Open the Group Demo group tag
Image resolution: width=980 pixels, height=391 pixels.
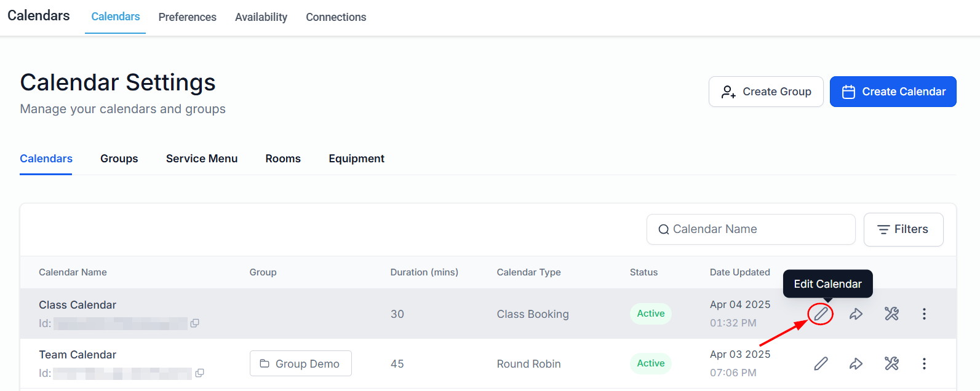pyautogui.click(x=301, y=363)
